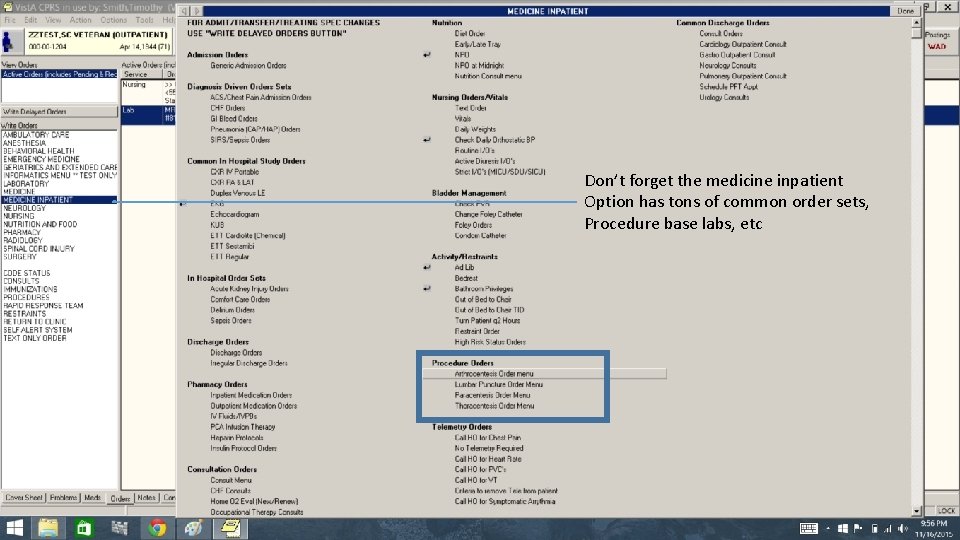Click the Done button in the Medicine Inpatient menu
The image size is (960, 540).
tap(905, 11)
